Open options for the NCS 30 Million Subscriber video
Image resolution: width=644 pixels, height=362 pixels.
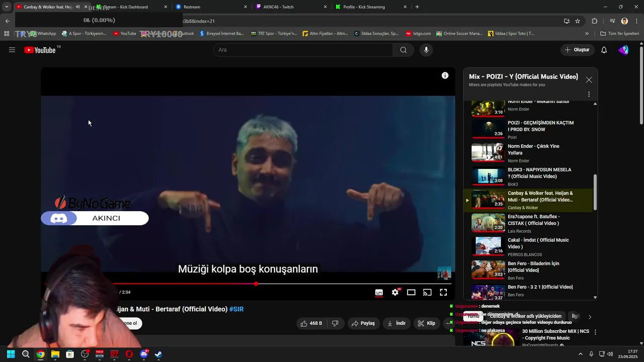click(x=595, y=332)
